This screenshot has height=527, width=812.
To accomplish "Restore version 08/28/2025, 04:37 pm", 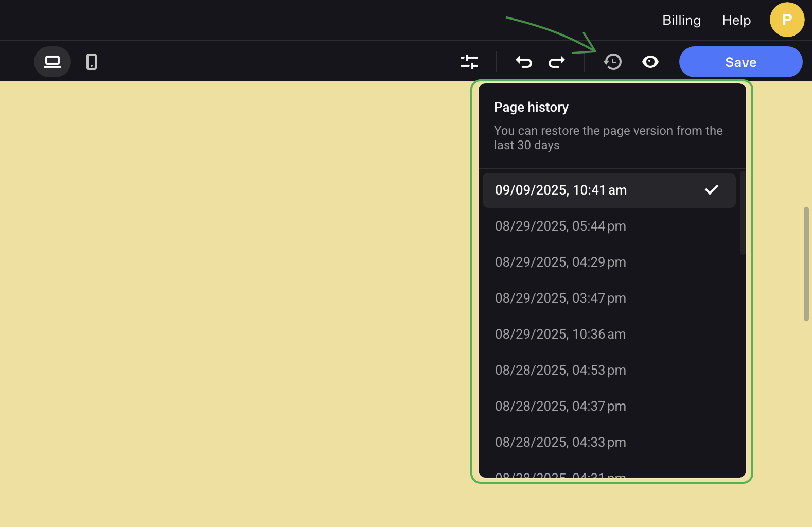I will [x=560, y=407].
